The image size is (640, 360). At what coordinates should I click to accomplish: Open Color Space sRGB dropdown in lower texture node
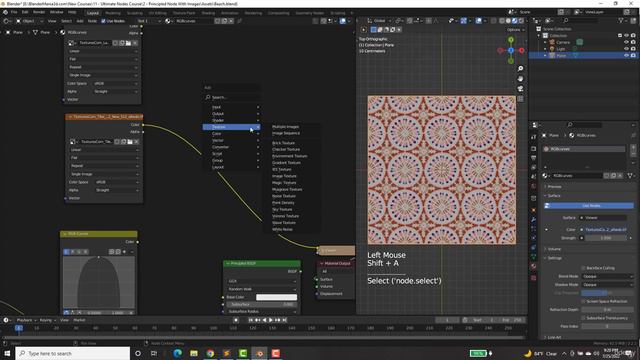[117, 182]
